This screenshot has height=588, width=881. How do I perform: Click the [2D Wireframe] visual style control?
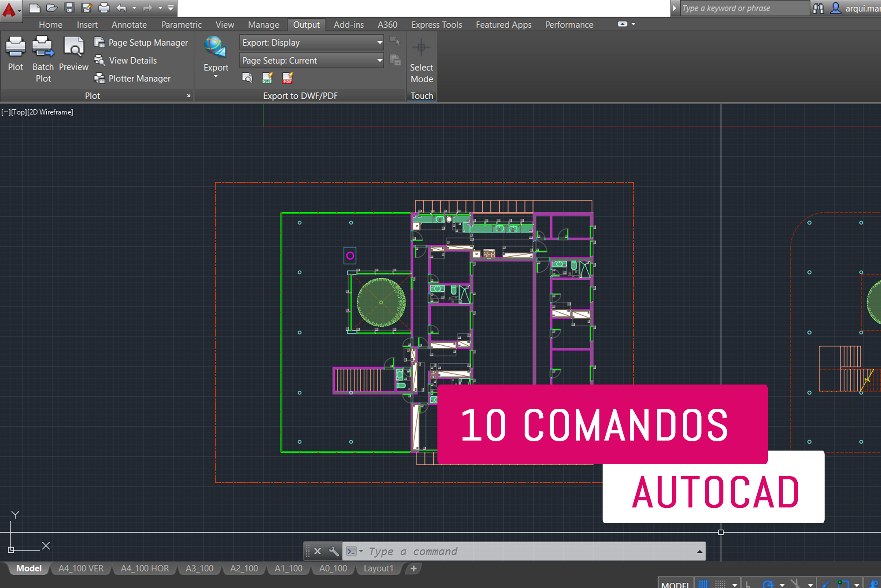pos(50,112)
